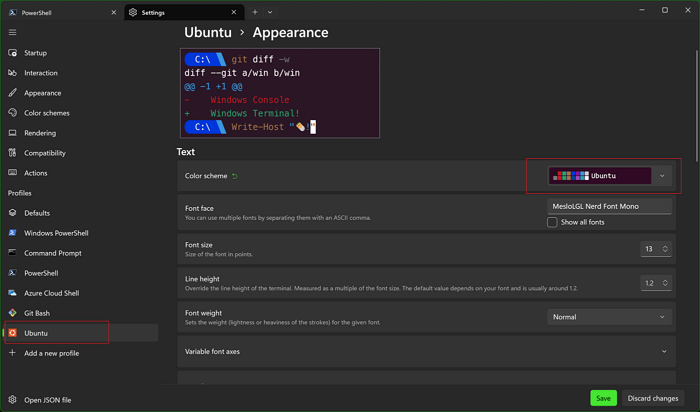Enable the Show all fonts checkbox

[x=552, y=222]
